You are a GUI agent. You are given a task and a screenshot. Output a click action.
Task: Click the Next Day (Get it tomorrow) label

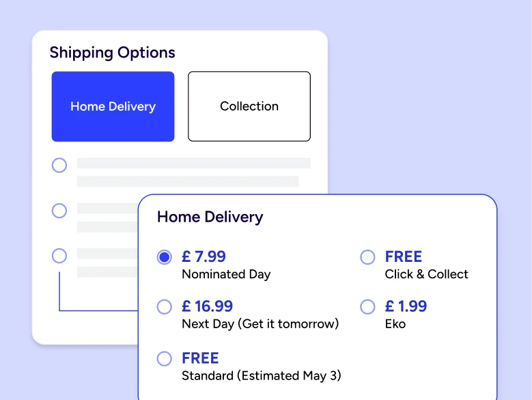[260, 323]
